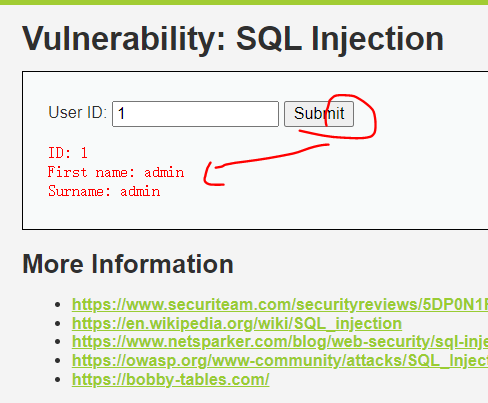Click the "More Information" section heading
This screenshot has height=403, width=488.
click(x=128, y=264)
